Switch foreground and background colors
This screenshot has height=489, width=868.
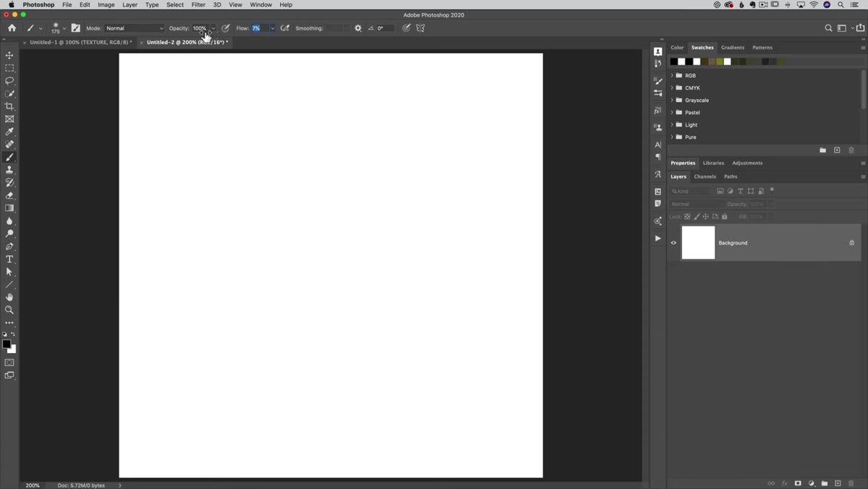(x=13, y=334)
